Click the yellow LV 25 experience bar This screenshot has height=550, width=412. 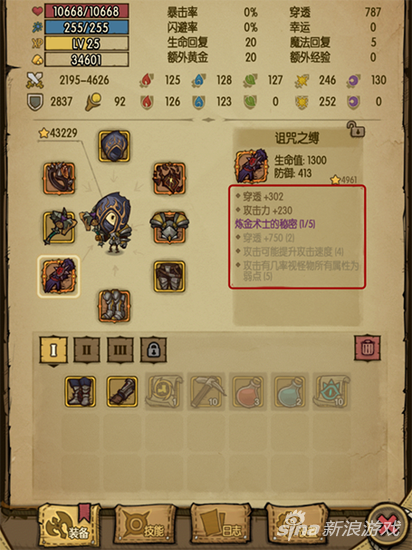coord(86,43)
